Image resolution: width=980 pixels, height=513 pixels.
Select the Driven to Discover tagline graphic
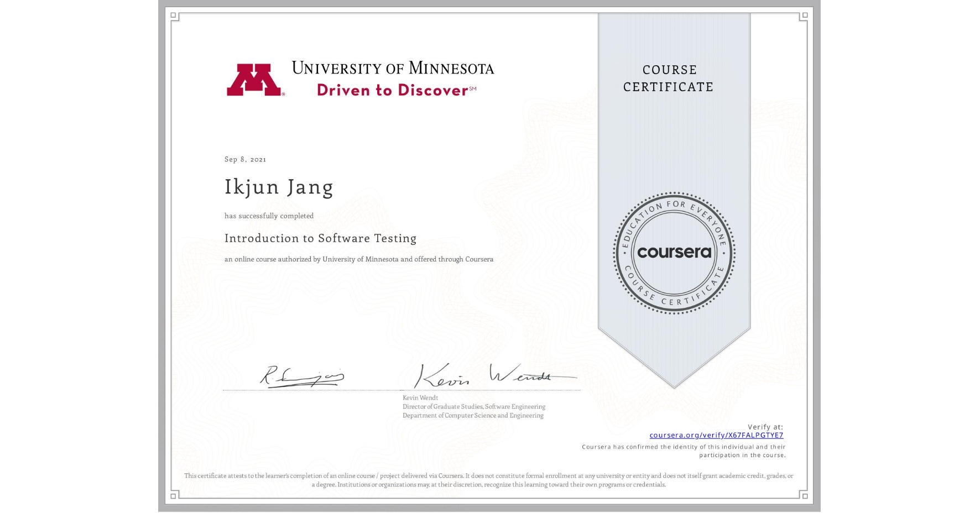[x=393, y=90]
